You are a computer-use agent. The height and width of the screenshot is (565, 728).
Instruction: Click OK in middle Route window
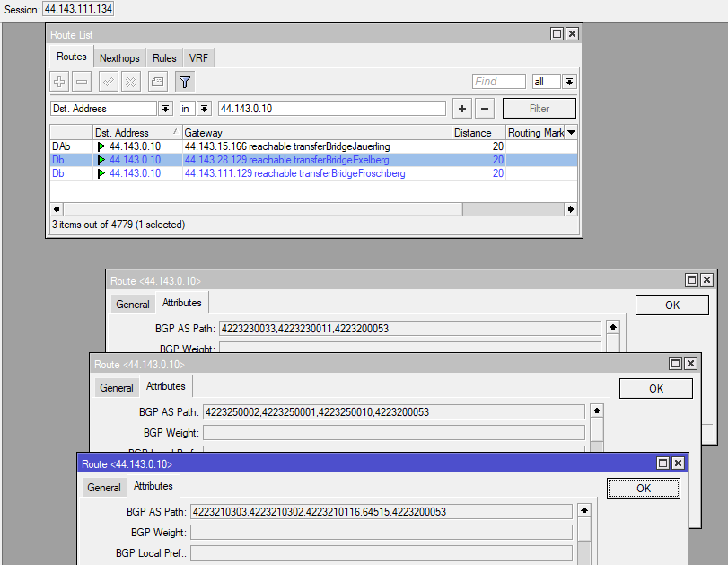click(656, 388)
